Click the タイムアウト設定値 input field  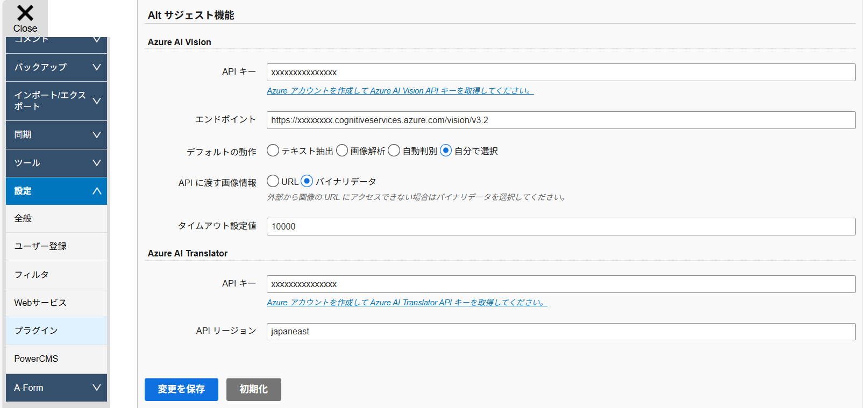560,226
